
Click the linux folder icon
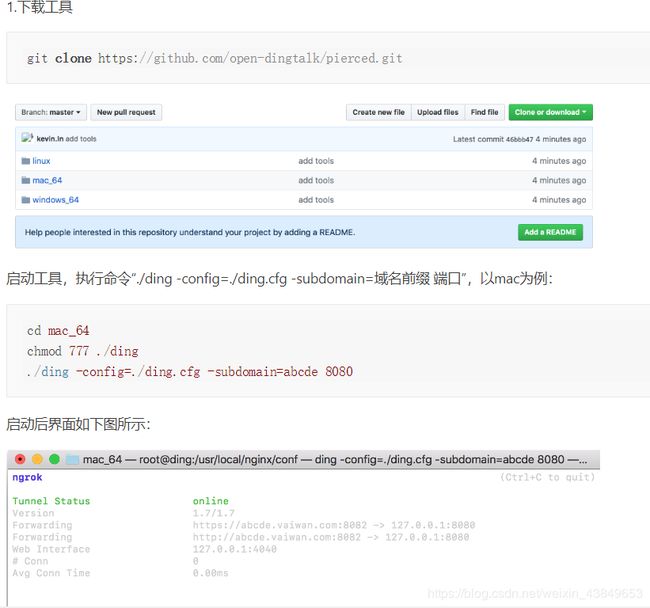pyautogui.click(x=26, y=161)
